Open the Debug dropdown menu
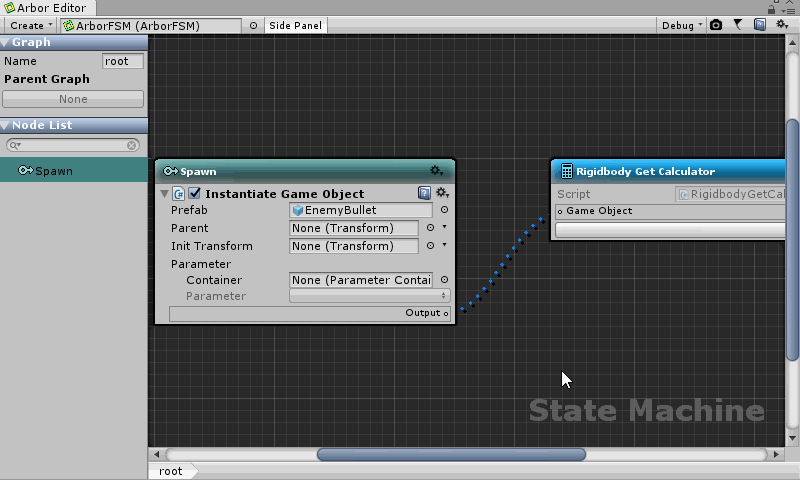 [x=682, y=25]
